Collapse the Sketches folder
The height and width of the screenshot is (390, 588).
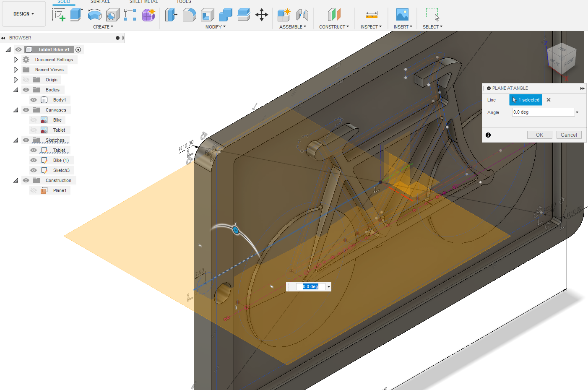(x=16, y=140)
